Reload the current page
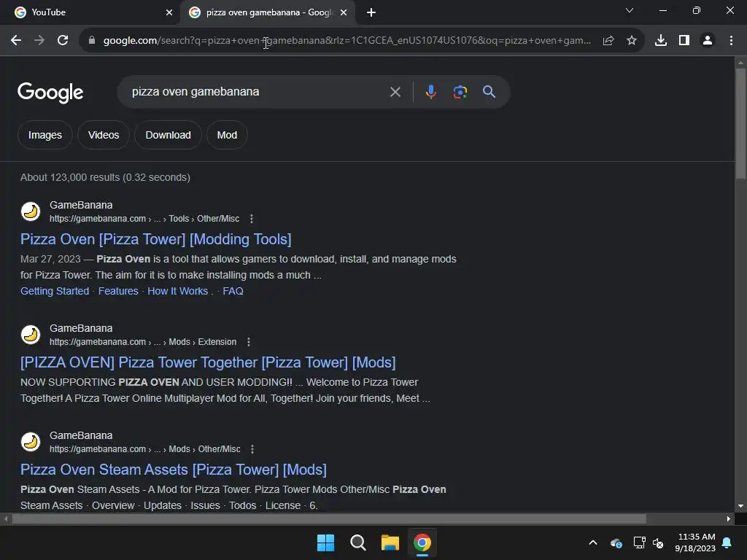 pyautogui.click(x=63, y=41)
